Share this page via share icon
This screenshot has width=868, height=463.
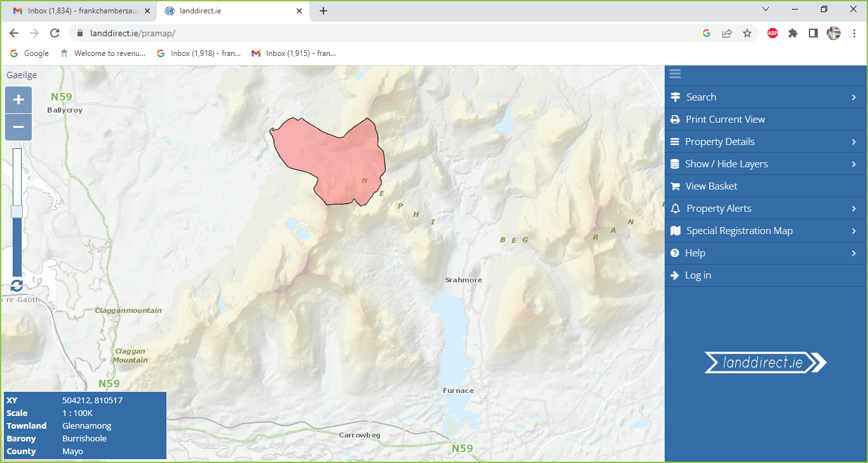pyautogui.click(x=727, y=33)
